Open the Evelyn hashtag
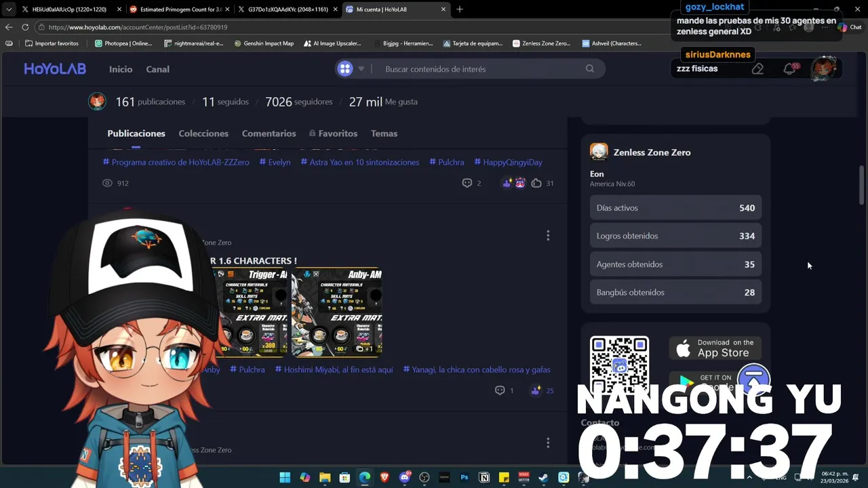This screenshot has width=868, height=488. [275, 162]
